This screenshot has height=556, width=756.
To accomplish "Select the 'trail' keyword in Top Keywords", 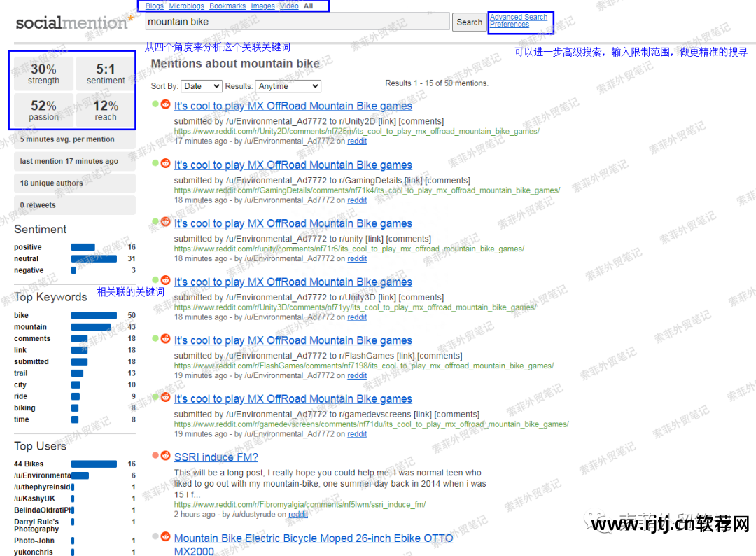I will click(21, 373).
